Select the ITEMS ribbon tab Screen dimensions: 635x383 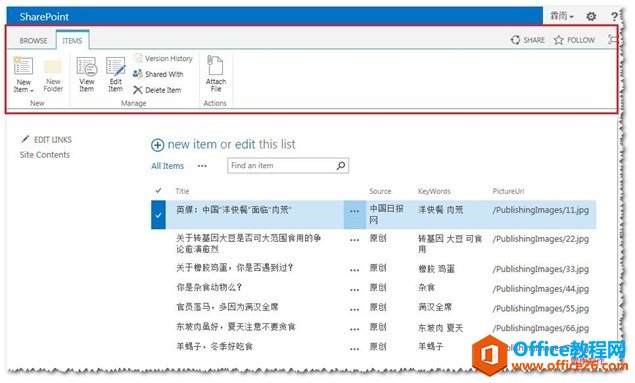[x=72, y=40]
